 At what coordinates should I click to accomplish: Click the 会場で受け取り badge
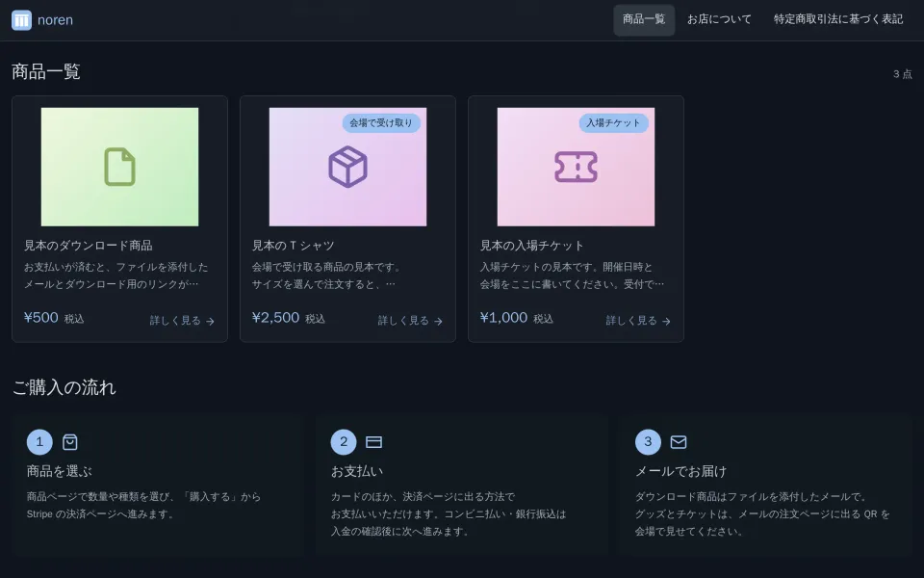tap(381, 122)
